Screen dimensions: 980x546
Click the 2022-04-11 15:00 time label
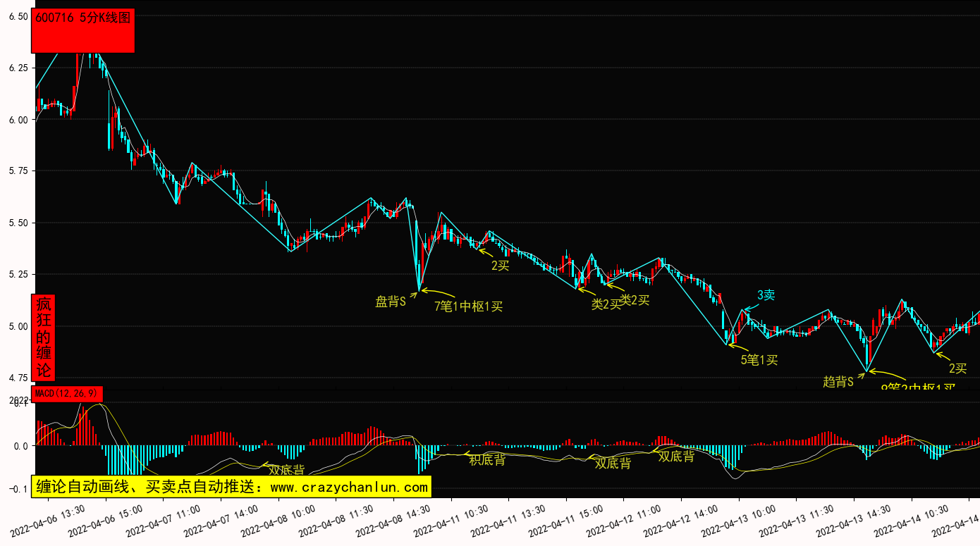(566, 520)
